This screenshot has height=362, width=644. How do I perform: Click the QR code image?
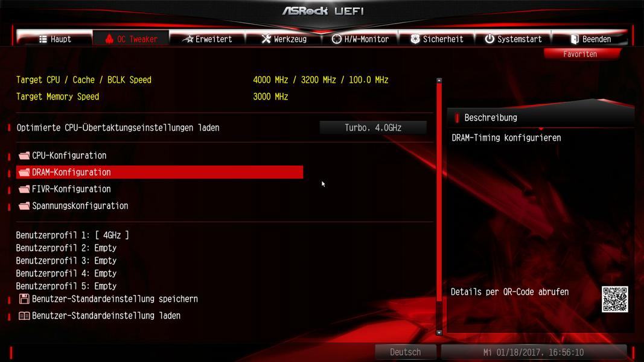[x=615, y=299]
